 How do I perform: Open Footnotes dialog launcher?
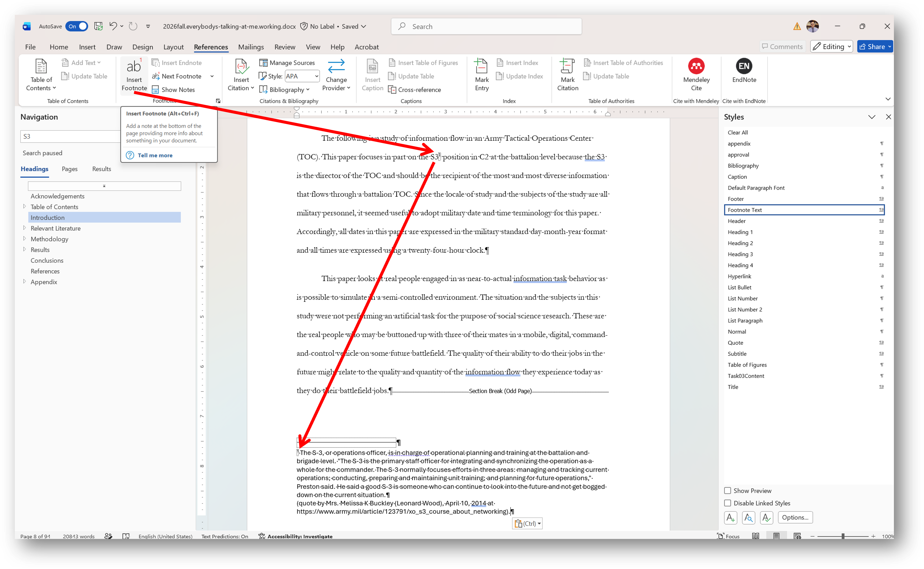point(218,101)
